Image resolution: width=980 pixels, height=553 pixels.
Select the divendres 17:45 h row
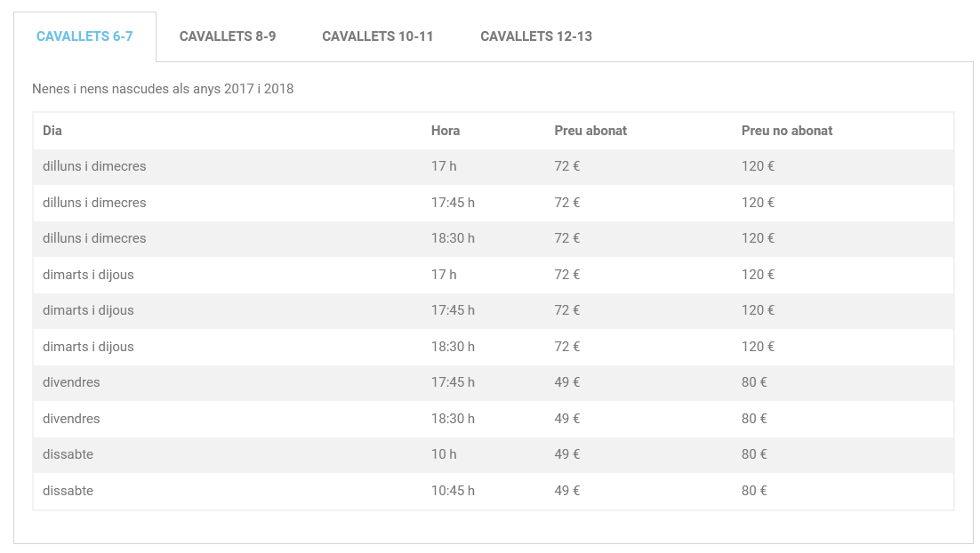point(494,382)
